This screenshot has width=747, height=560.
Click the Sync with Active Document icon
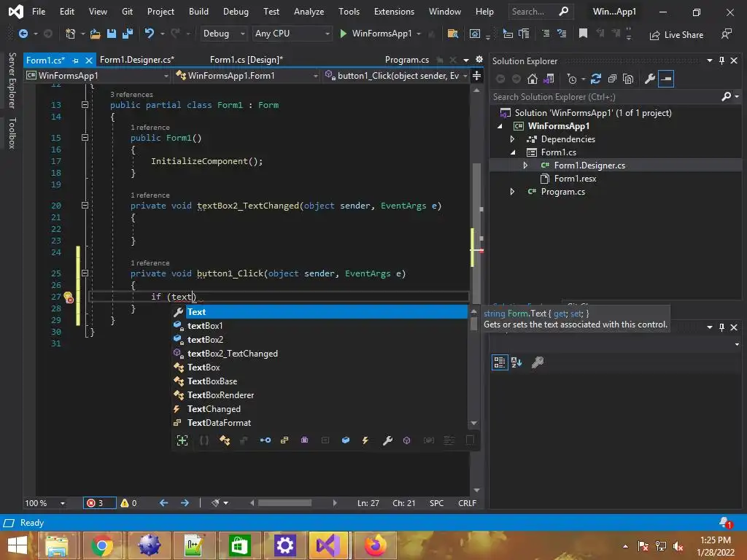click(595, 79)
